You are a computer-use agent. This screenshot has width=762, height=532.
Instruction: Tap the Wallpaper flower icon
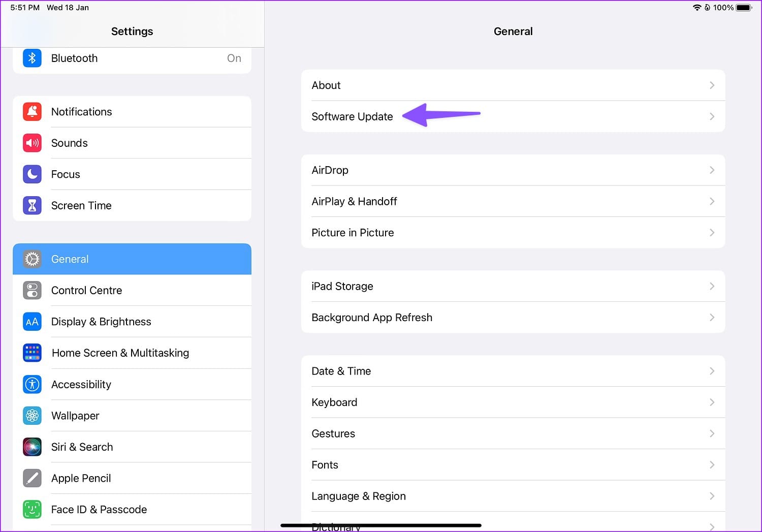tap(32, 416)
